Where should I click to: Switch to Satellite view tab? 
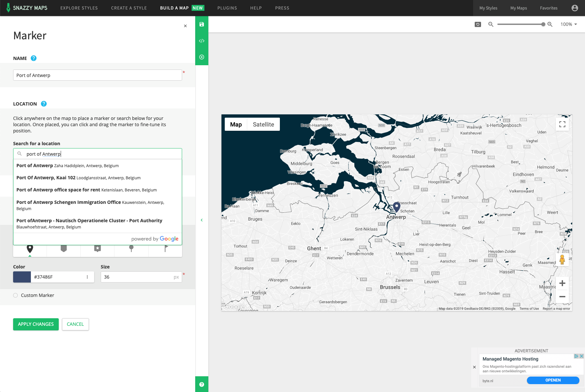pyautogui.click(x=263, y=124)
